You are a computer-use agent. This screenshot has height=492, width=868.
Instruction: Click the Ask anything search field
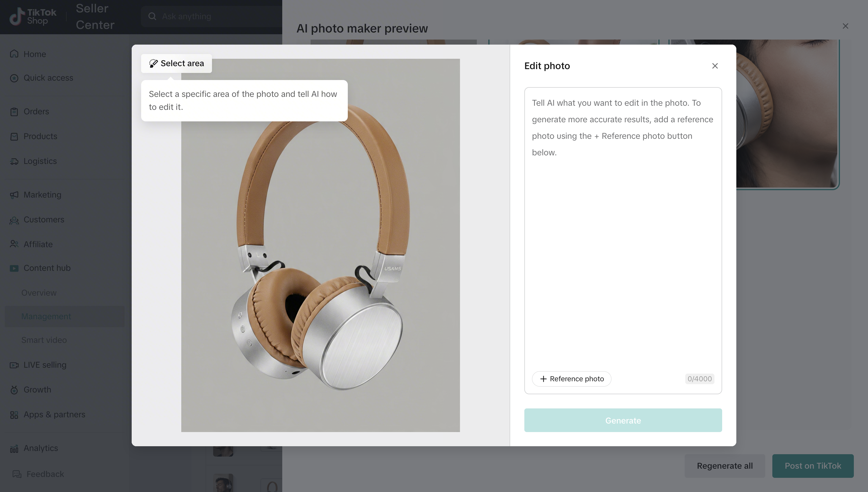pos(216,16)
